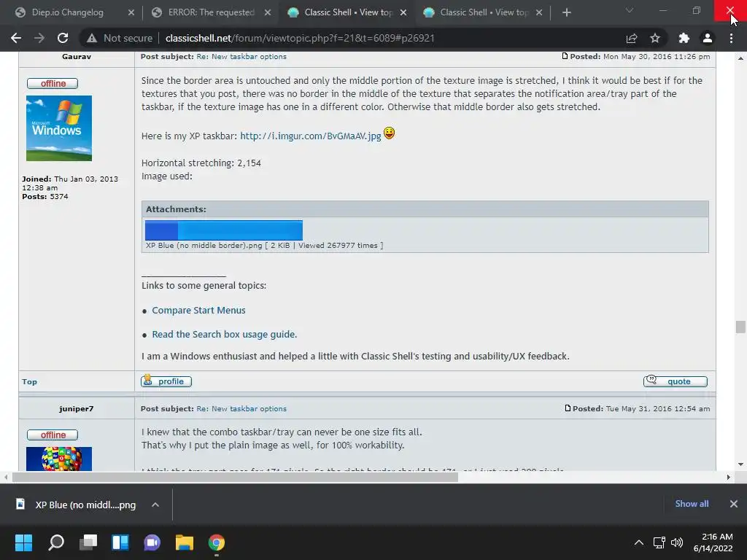Show all downloads
This screenshot has width=747, height=560.
pyautogui.click(x=692, y=504)
